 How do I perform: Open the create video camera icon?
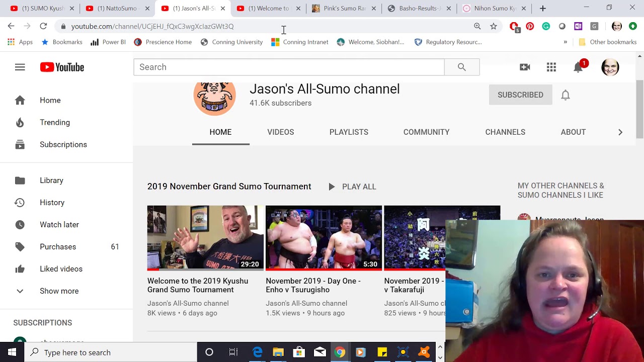525,67
